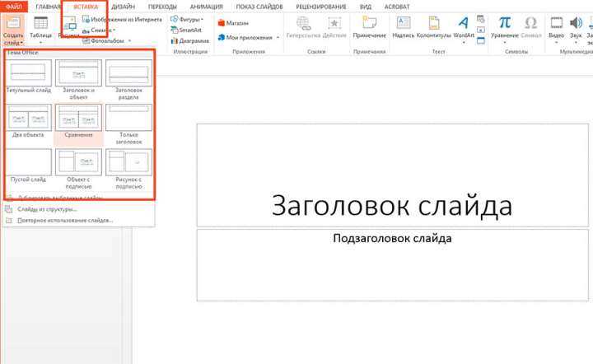Expand the Видео dropdown arrow

(x=556, y=42)
